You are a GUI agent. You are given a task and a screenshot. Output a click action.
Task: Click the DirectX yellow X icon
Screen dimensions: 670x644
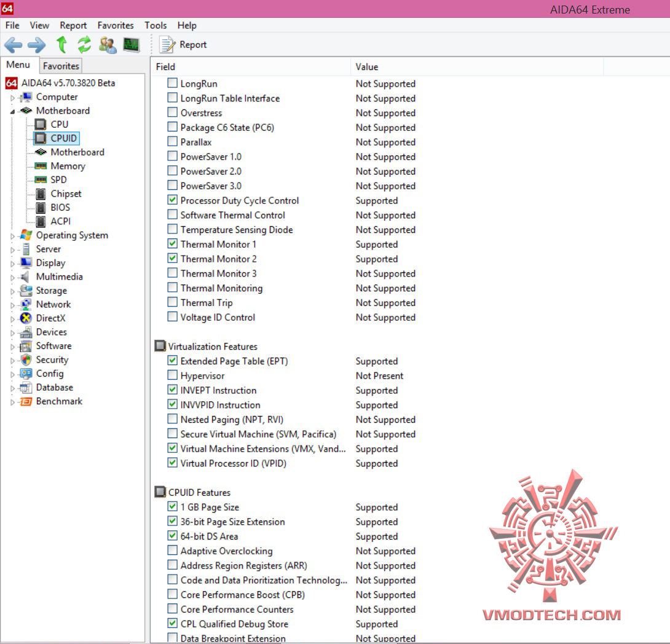pos(26,318)
